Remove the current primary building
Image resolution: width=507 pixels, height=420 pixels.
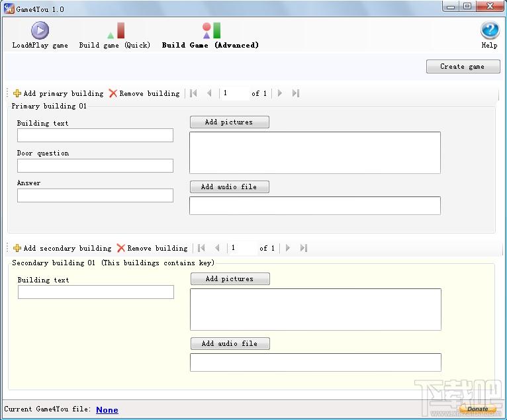144,93
